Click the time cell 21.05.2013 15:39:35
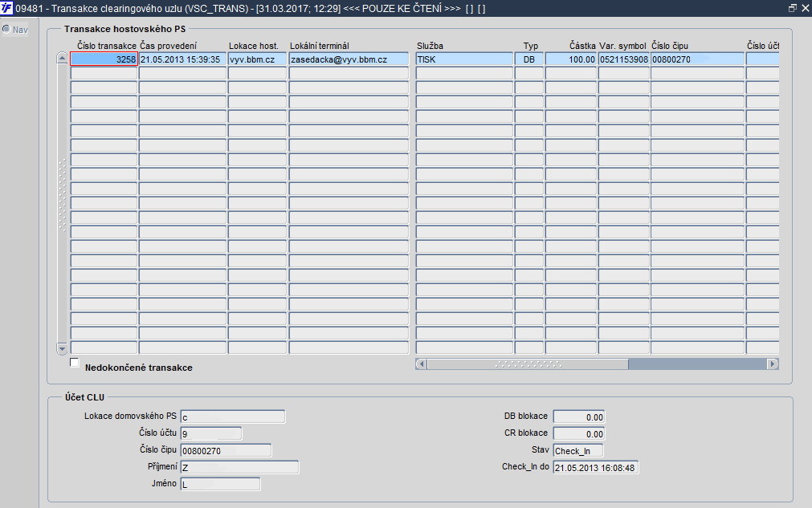The image size is (812, 508). (182, 59)
